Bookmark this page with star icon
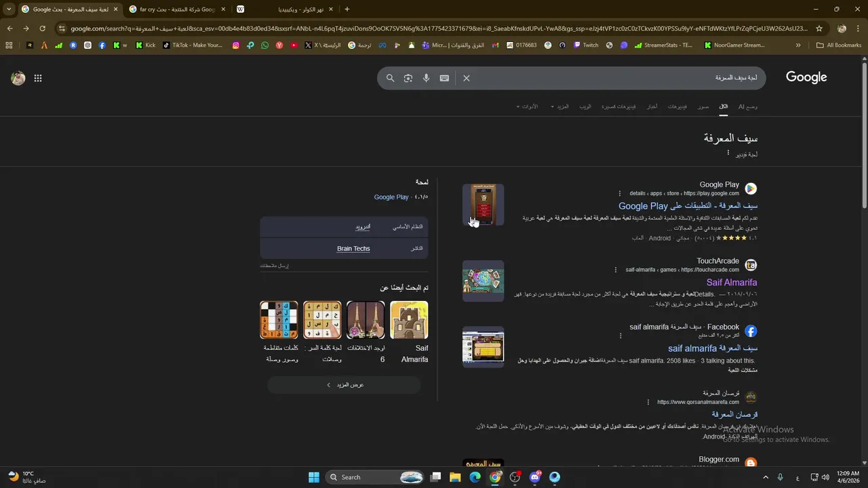Viewport: 868px width, 488px height. tap(819, 28)
